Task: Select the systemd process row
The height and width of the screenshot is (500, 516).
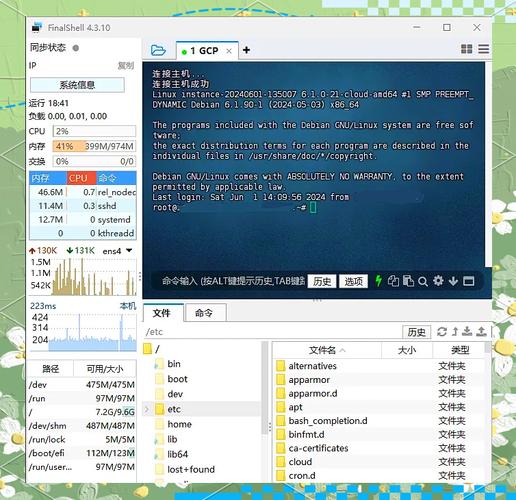Action: (x=83, y=220)
